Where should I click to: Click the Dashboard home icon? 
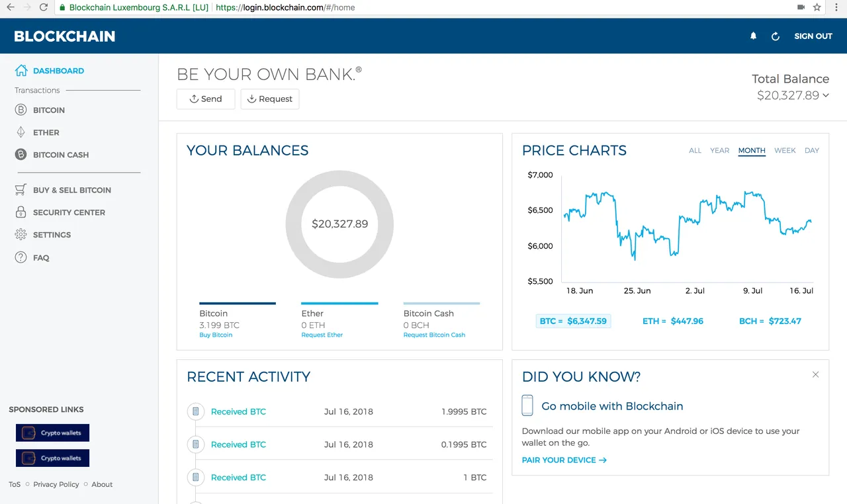coord(21,70)
